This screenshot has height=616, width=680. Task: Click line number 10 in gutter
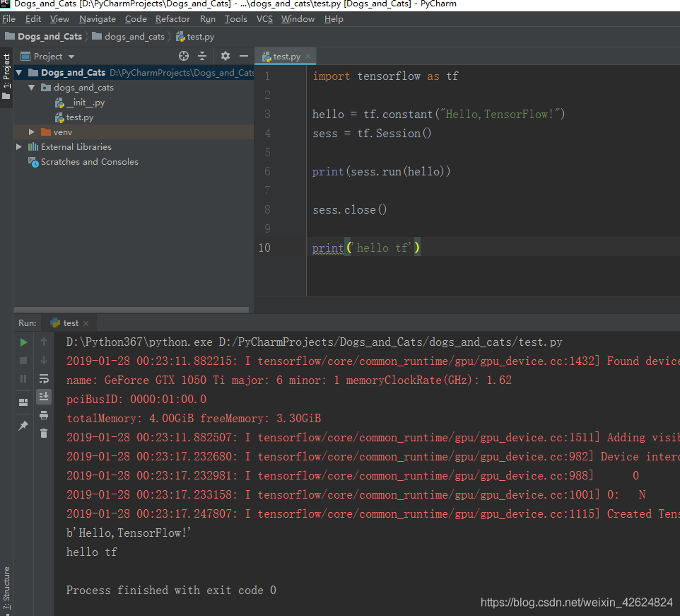pos(264,248)
